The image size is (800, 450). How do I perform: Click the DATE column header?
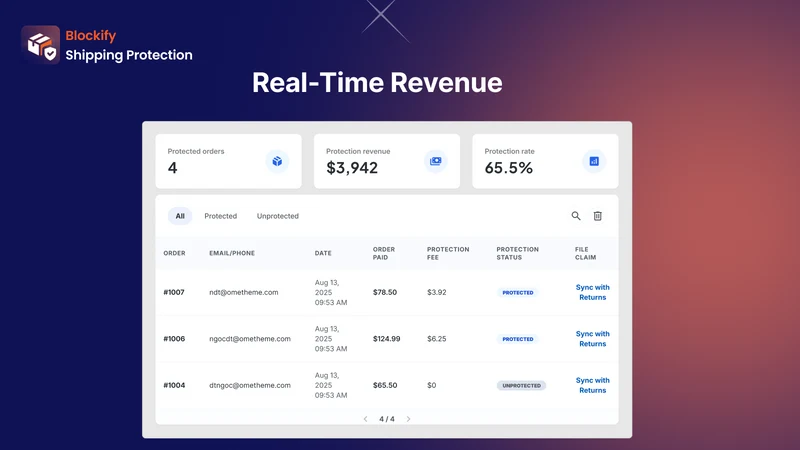pos(323,253)
